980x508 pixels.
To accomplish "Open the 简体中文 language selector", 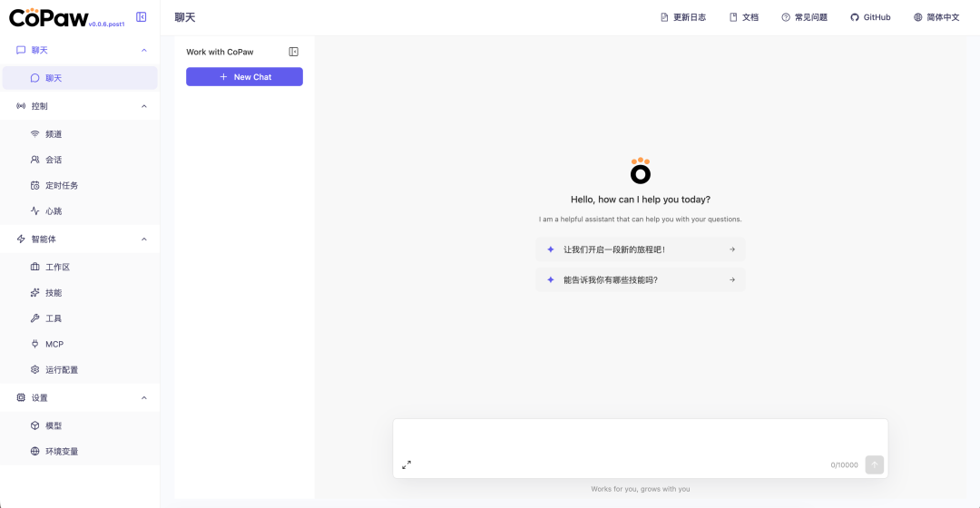I will (936, 17).
